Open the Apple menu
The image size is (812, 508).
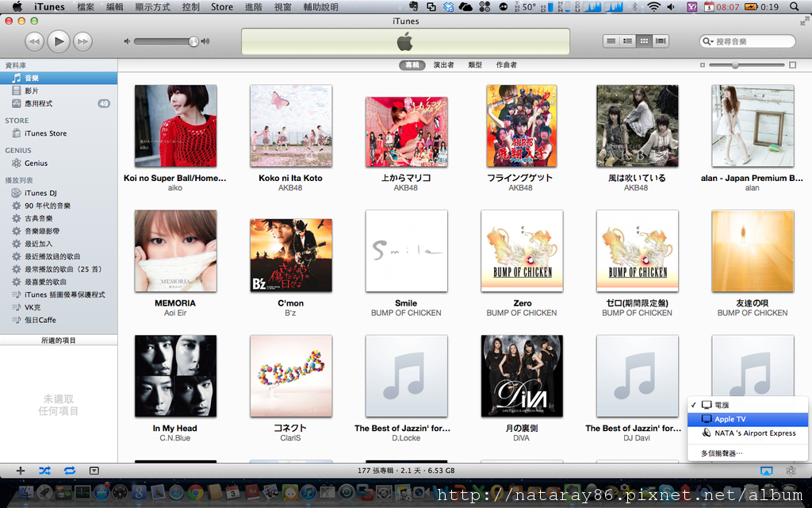[17, 6]
